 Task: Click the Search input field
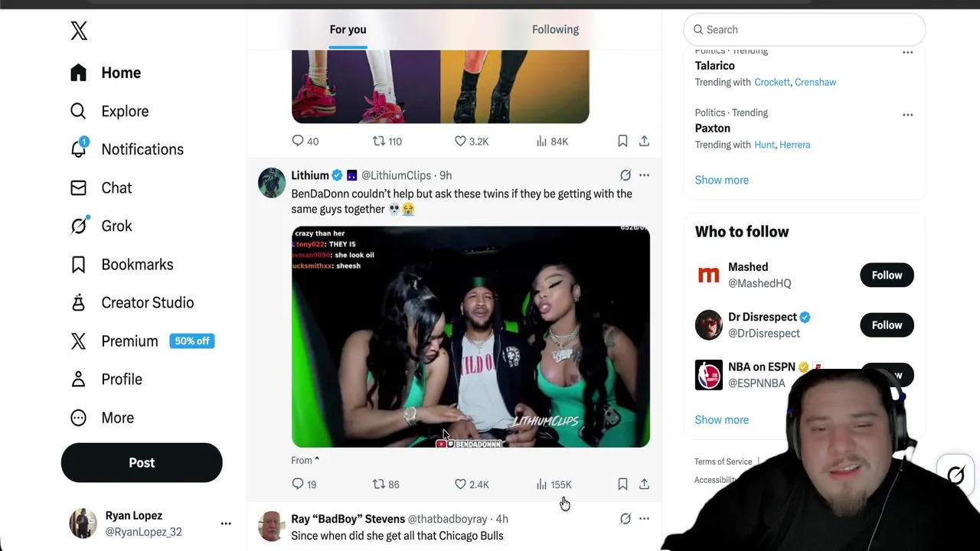click(804, 29)
